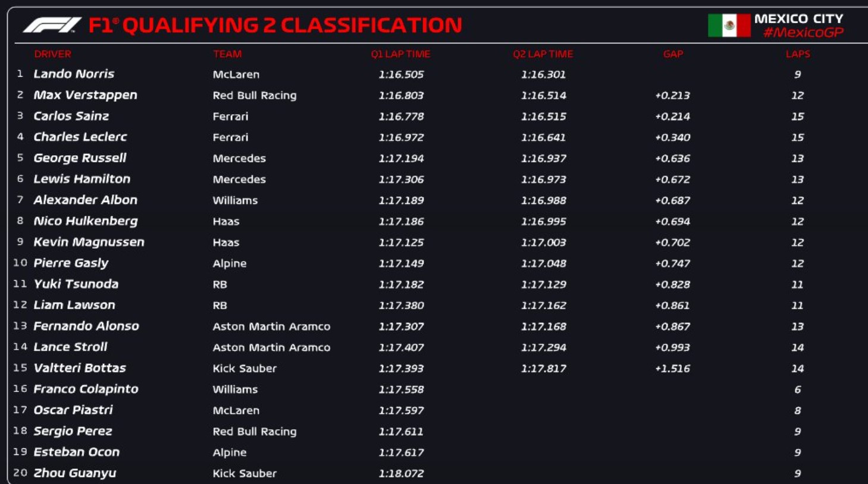Open the #MexicoGP hashtag
Image resolution: width=868 pixels, height=484 pixels.
803,33
